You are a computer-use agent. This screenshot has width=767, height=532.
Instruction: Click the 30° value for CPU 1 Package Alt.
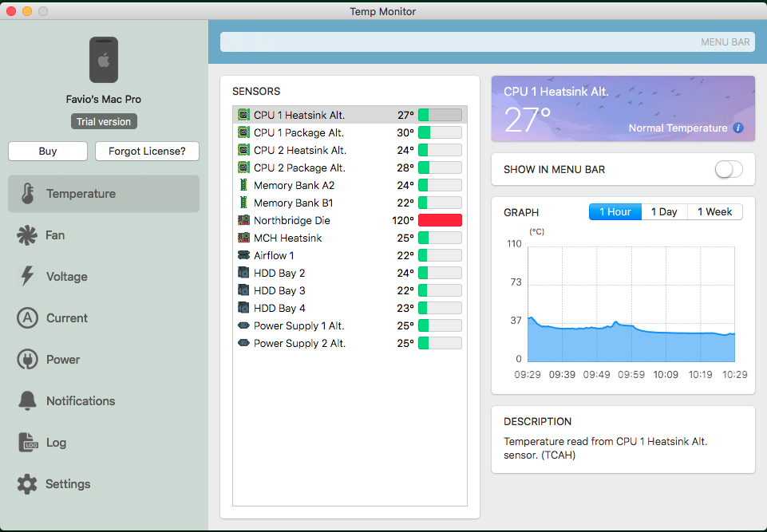pyautogui.click(x=405, y=132)
